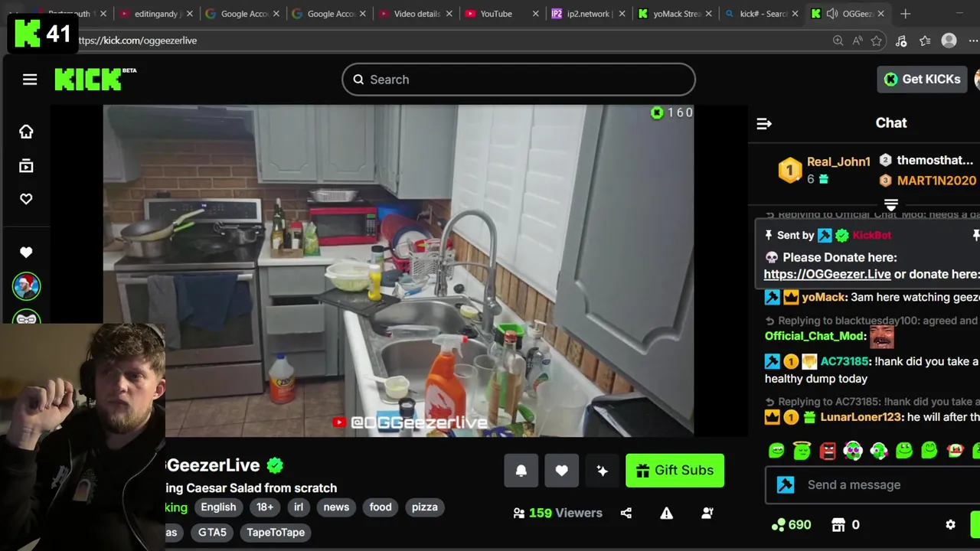Insert the emote with red side hair
Screen dimensions: 980x551
[x=955, y=451]
